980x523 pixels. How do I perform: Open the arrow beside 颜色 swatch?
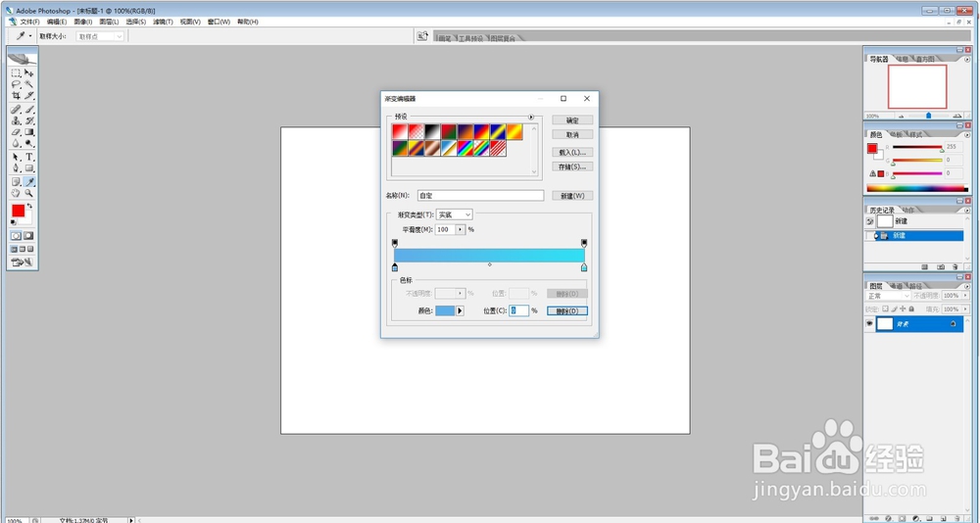coord(460,310)
